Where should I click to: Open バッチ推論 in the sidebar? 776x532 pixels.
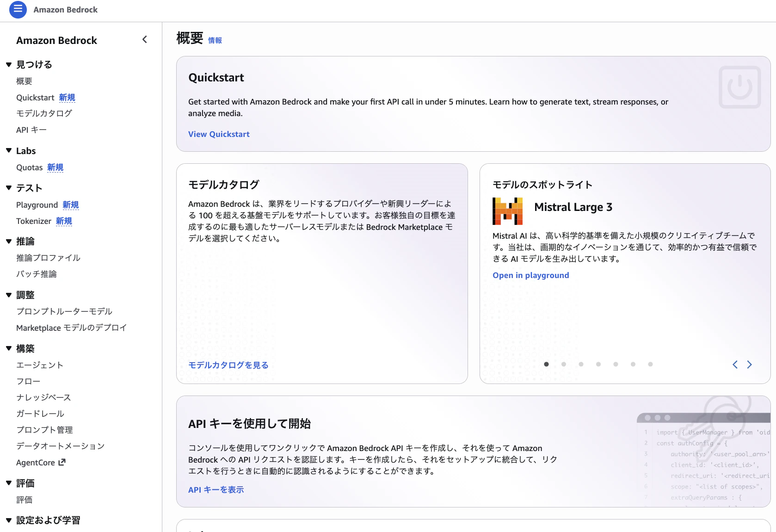tap(37, 274)
